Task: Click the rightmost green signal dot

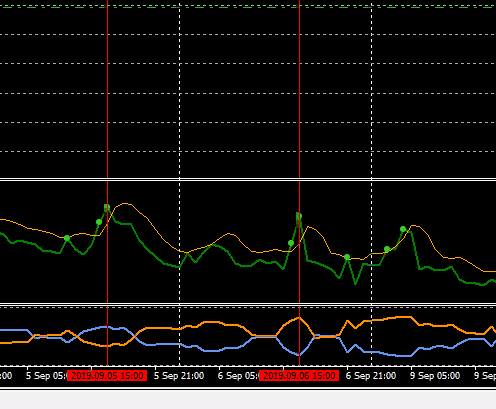Action: pos(403,229)
